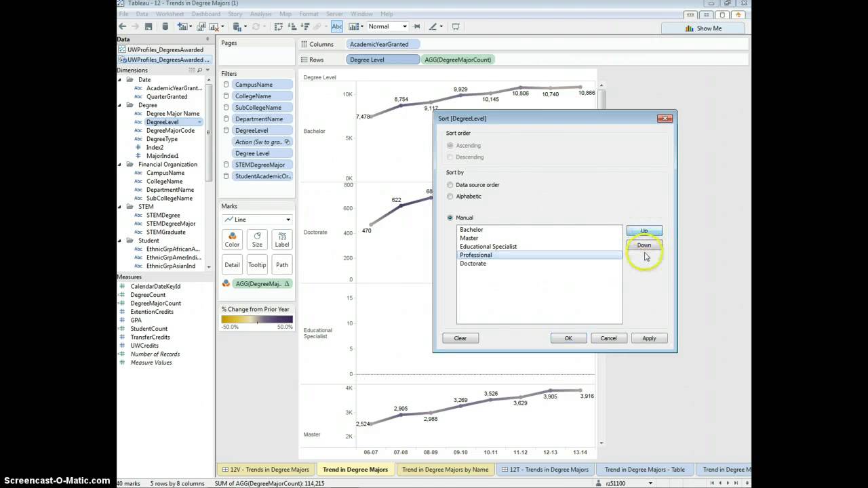Viewport: 868px width, 488px height.
Task: Click the search icon in Dimensions header
Action: 200,70
